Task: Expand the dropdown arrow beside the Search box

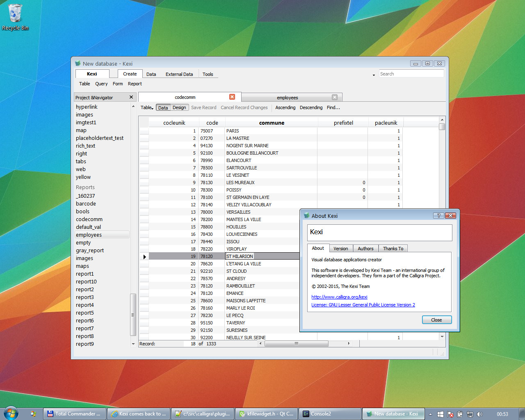Action: [374, 75]
